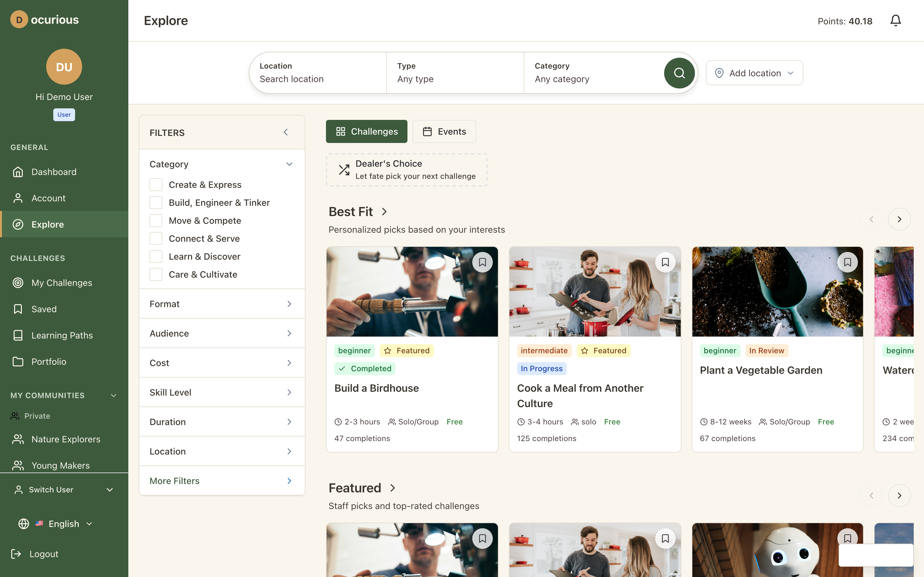The width and height of the screenshot is (924, 577).
Task: Enable the Move & Compete filter checkbox
Action: tap(156, 221)
